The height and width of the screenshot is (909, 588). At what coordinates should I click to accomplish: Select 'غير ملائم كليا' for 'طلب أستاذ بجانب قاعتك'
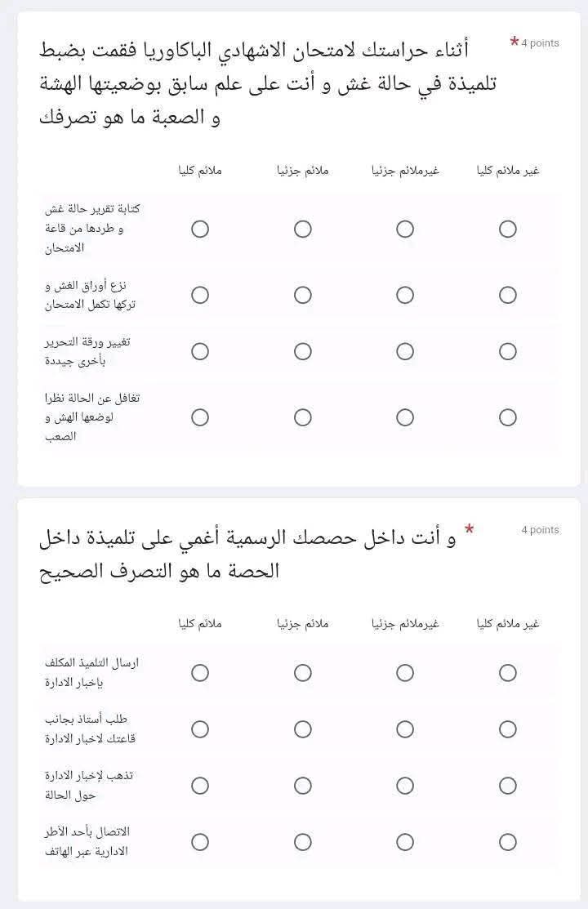508,729
